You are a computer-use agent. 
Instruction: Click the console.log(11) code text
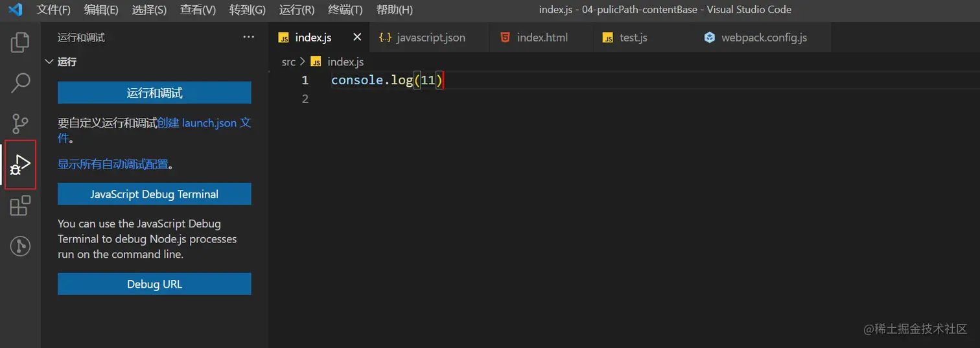click(x=387, y=80)
